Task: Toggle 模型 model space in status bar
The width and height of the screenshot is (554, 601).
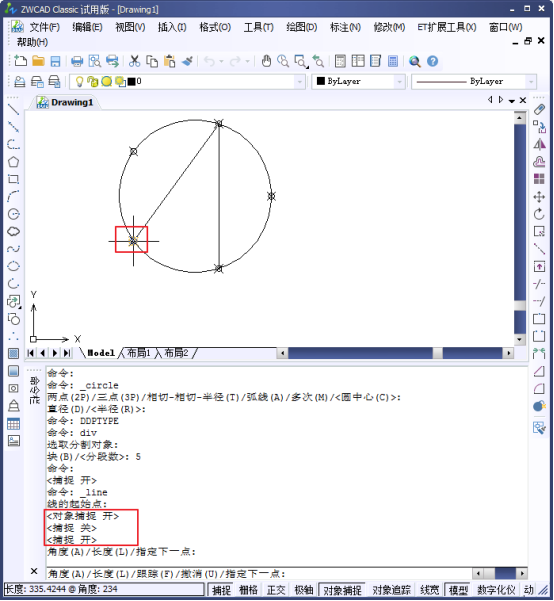Action: 458,590
